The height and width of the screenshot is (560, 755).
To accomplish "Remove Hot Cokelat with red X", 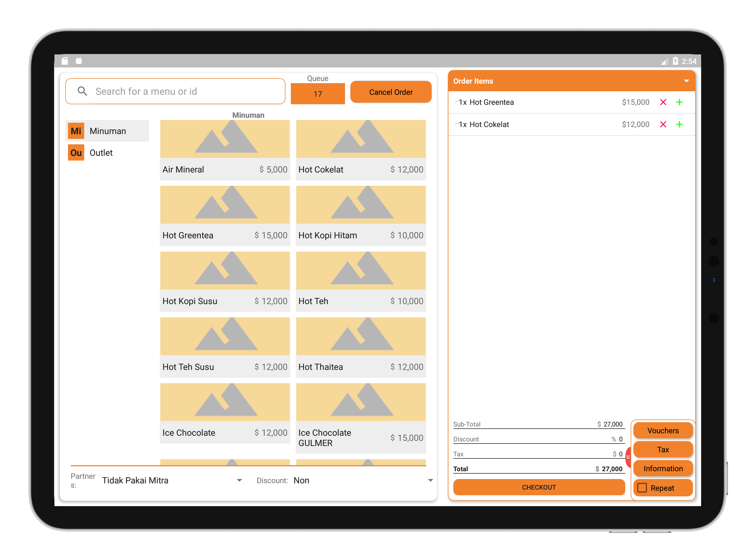I will click(x=663, y=124).
